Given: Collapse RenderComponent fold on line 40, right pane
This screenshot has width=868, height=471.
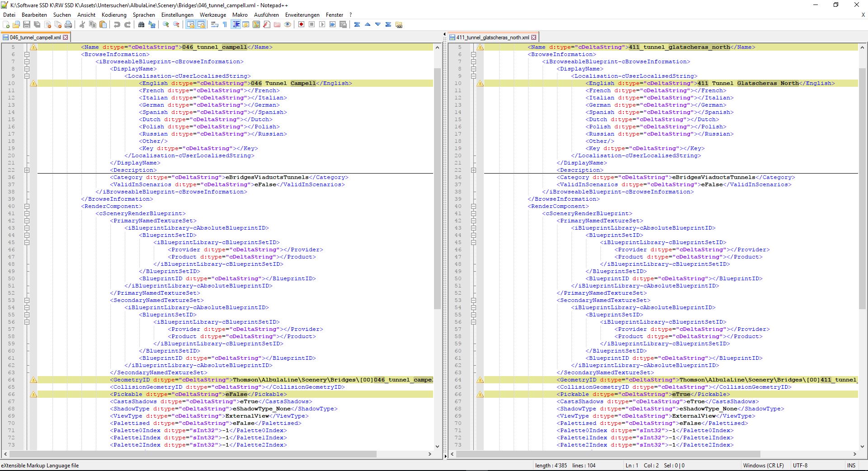Looking at the screenshot, I should (473, 206).
